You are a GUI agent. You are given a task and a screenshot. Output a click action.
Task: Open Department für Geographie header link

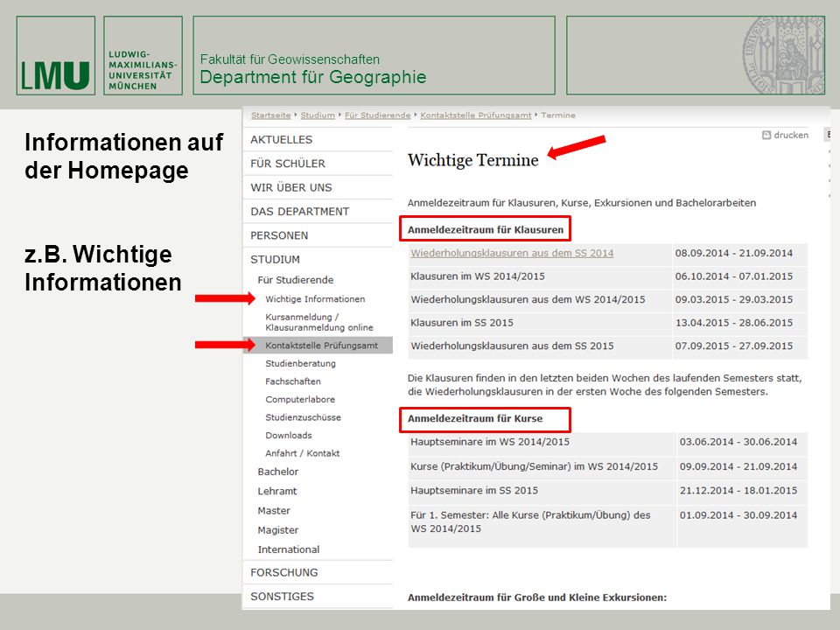[x=313, y=77]
